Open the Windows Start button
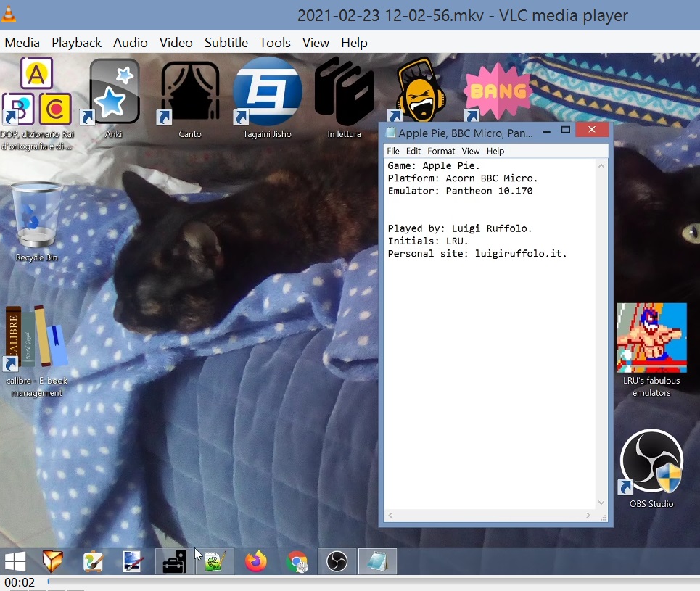This screenshot has width=700, height=591. tap(15, 561)
